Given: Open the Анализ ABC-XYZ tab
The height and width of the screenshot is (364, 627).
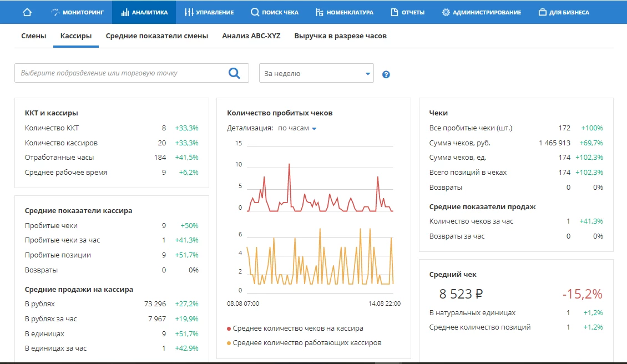Looking at the screenshot, I should (251, 36).
